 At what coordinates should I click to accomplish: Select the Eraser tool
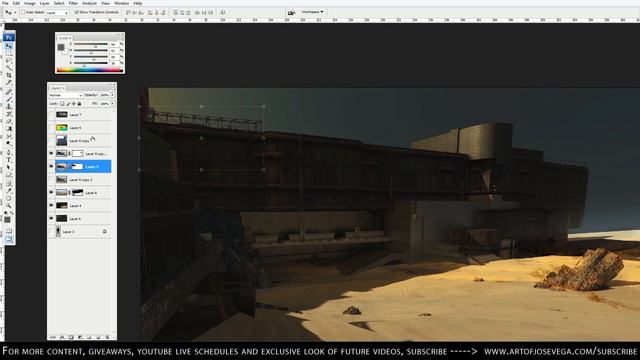click(x=9, y=122)
